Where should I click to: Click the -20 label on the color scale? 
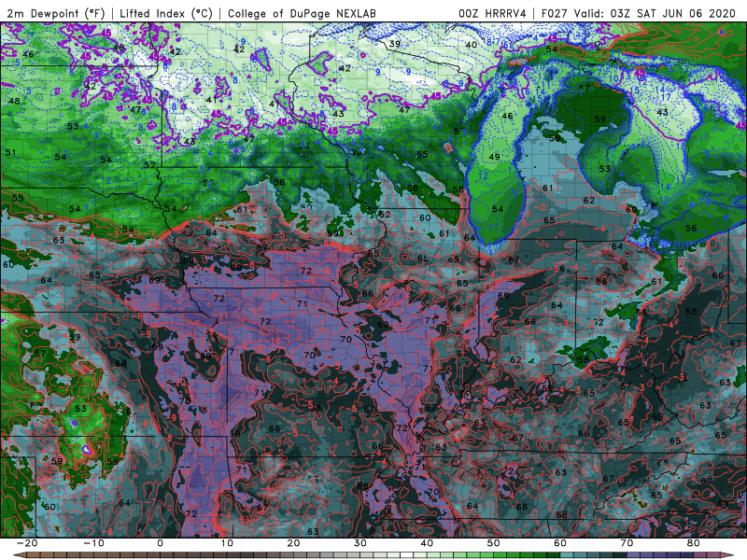tap(27, 543)
